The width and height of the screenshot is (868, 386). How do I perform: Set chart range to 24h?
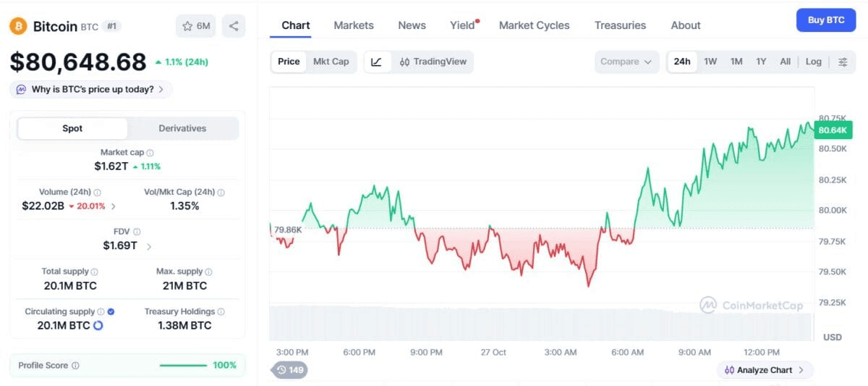click(x=682, y=62)
